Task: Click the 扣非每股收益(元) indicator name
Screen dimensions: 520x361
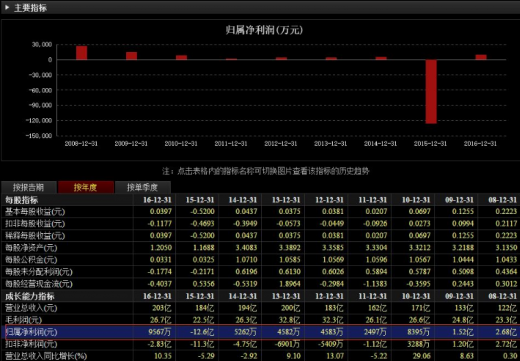Action: (x=35, y=224)
